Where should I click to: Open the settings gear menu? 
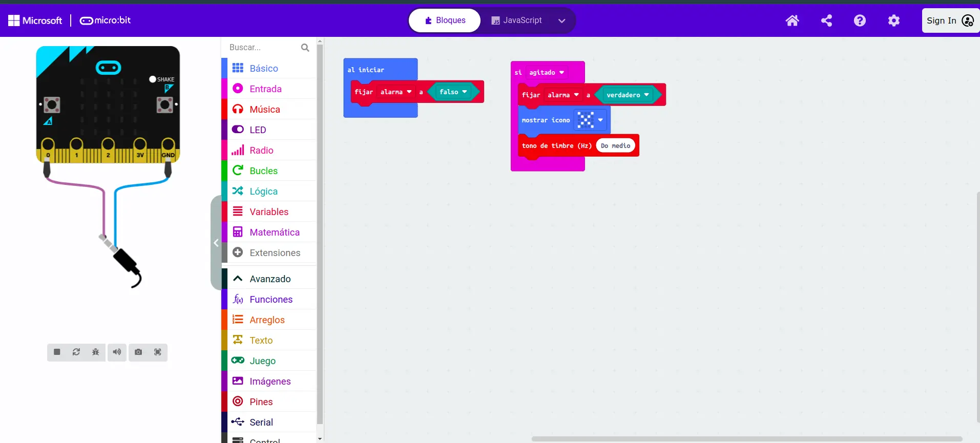click(x=893, y=20)
